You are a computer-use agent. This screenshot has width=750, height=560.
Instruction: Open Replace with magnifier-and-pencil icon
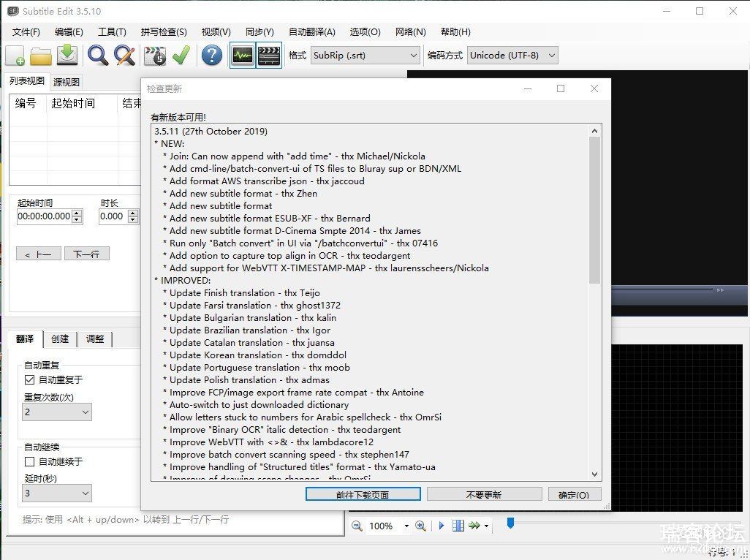(124, 56)
